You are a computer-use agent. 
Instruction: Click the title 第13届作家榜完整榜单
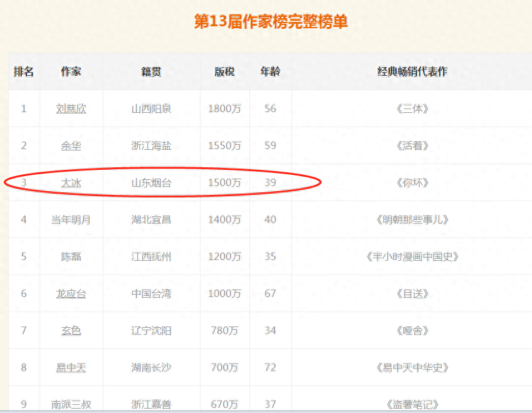point(271,22)
